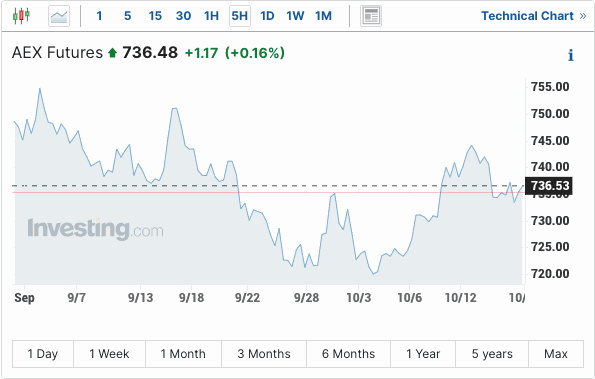Show the 5 years range

tap(492, 354)
